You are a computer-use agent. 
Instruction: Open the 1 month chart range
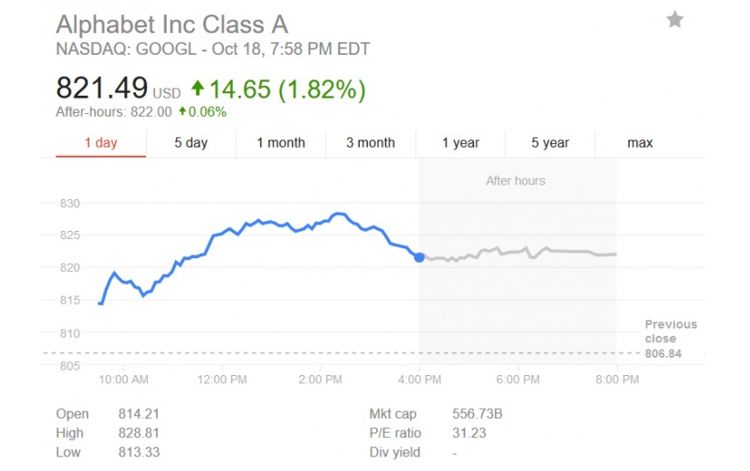coord(281,143)
